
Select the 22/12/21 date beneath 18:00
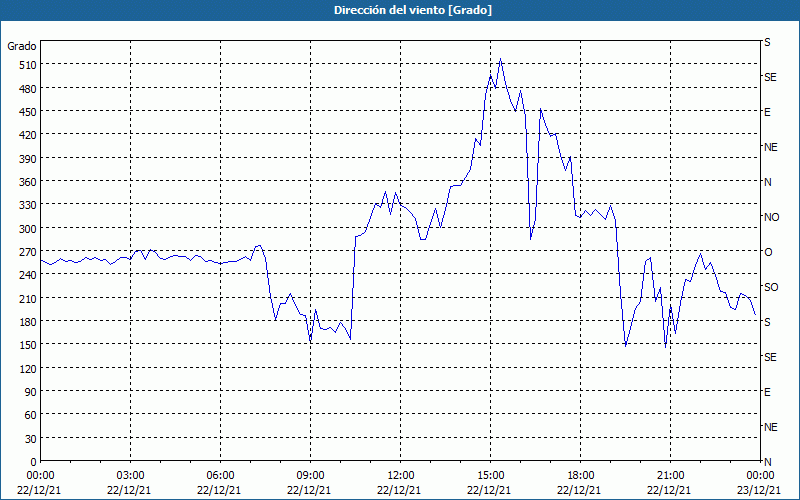point(579,490)
